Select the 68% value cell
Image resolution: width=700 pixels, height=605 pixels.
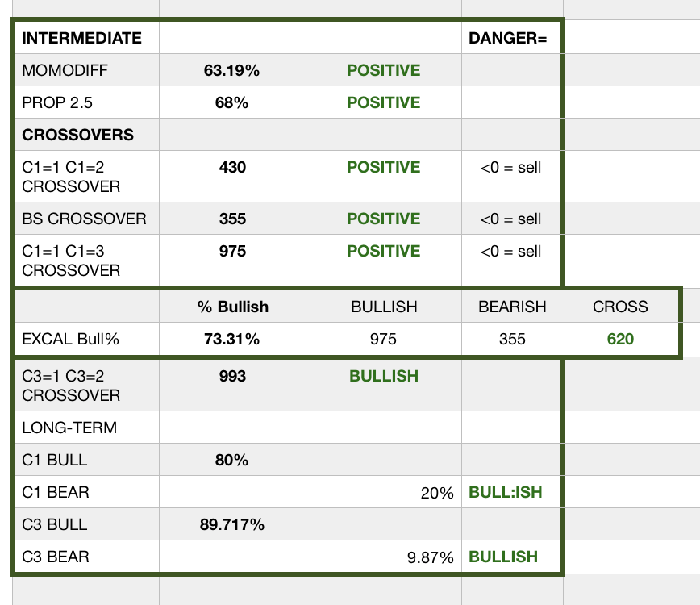tap(232, 102)
